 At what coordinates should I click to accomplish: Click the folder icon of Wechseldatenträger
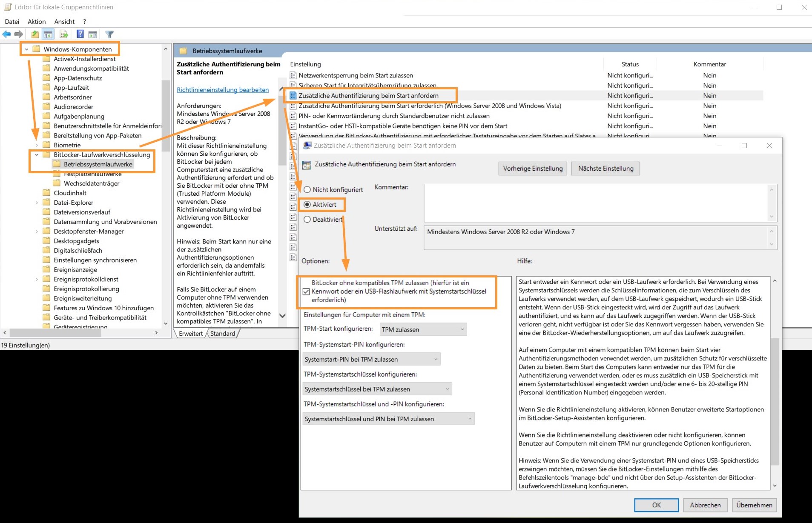click(57, 183)
